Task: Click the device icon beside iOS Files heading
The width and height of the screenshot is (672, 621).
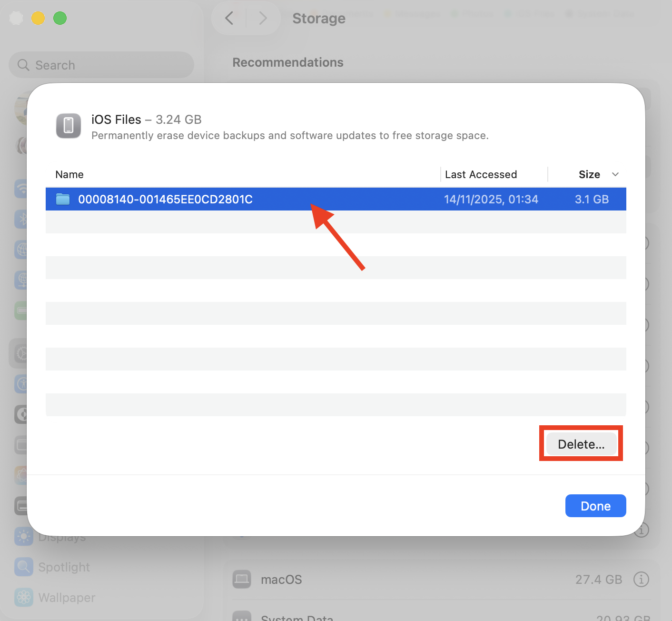Action: (x=68, y=126)
